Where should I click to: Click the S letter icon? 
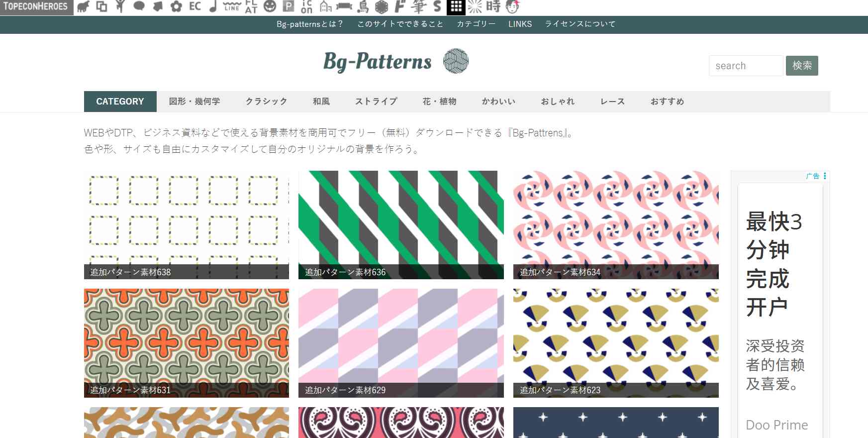[437, 6]
